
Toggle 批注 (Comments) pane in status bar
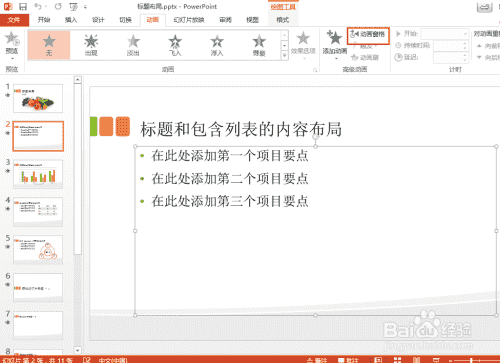348,360
